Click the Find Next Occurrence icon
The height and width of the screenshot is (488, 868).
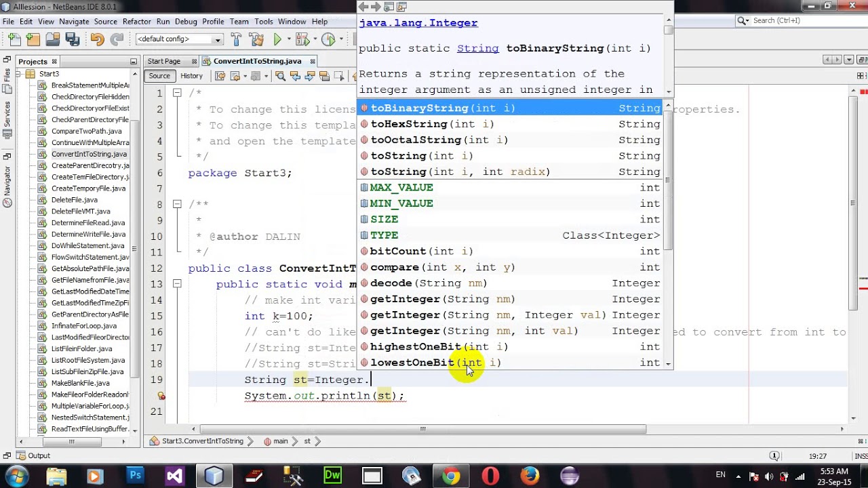309,76
